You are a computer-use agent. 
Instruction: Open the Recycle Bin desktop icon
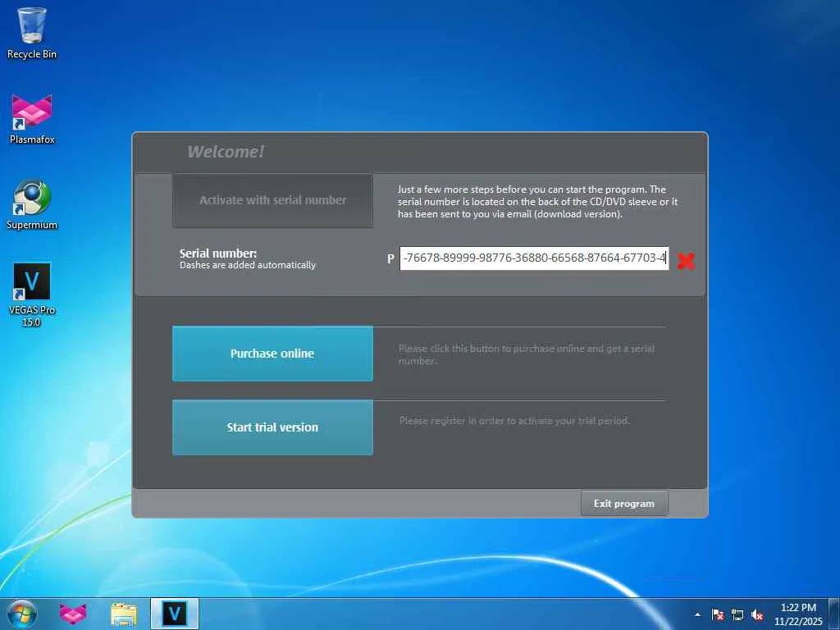[x=32, y=33]
